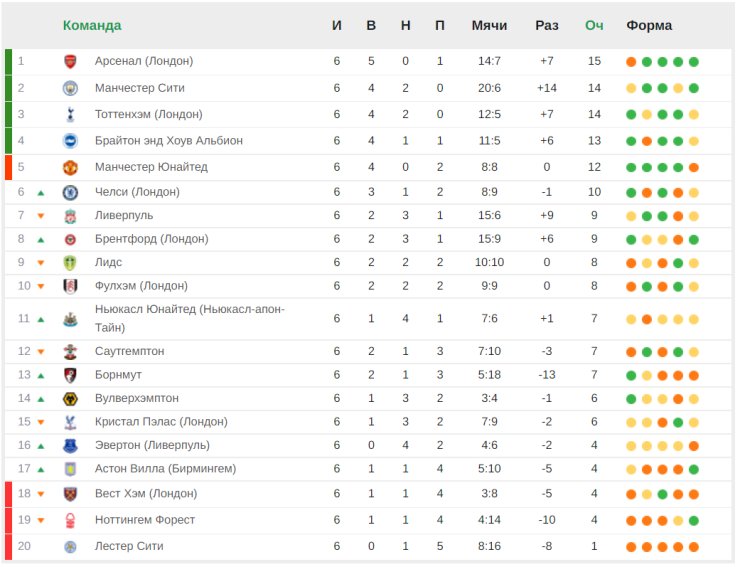The width and height of the screenshot is (740, 567).
Task: Click the Everton crest icon
Action: click(70, 445)
